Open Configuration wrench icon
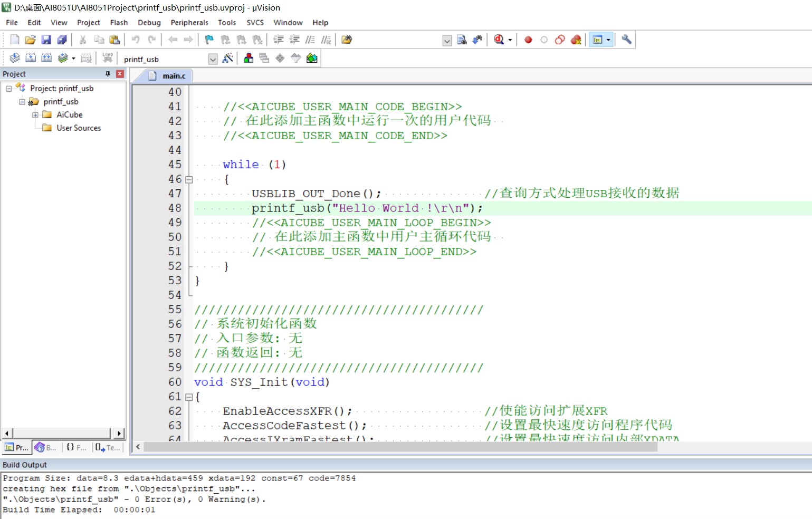This screenshot has height=519, width=812. (626, 40)
